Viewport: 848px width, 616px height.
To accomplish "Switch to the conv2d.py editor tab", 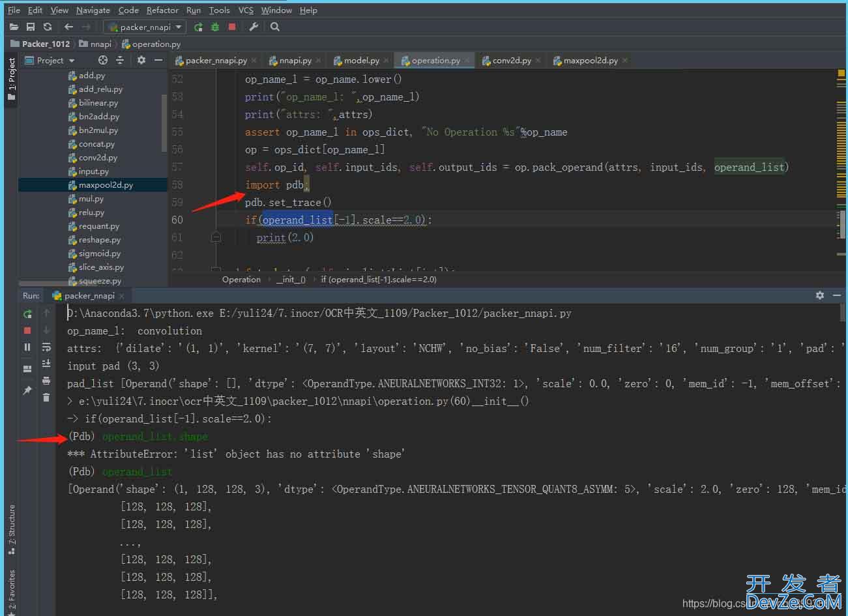I will point(512,60).
